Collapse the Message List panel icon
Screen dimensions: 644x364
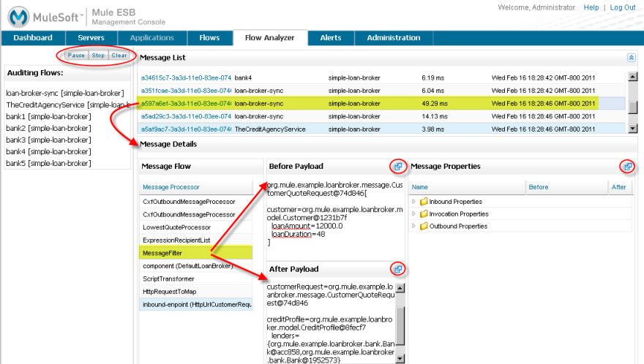pyautogui.click(x=632, y=58)
